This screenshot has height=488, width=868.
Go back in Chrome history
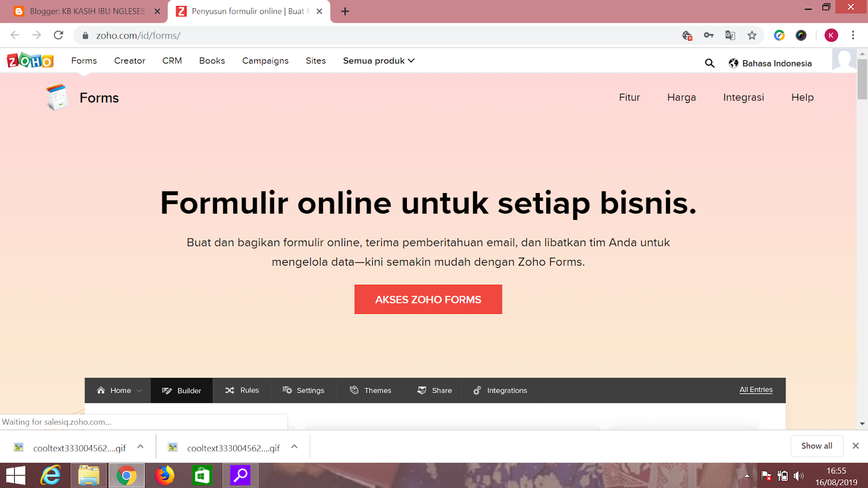coord(15,35)
